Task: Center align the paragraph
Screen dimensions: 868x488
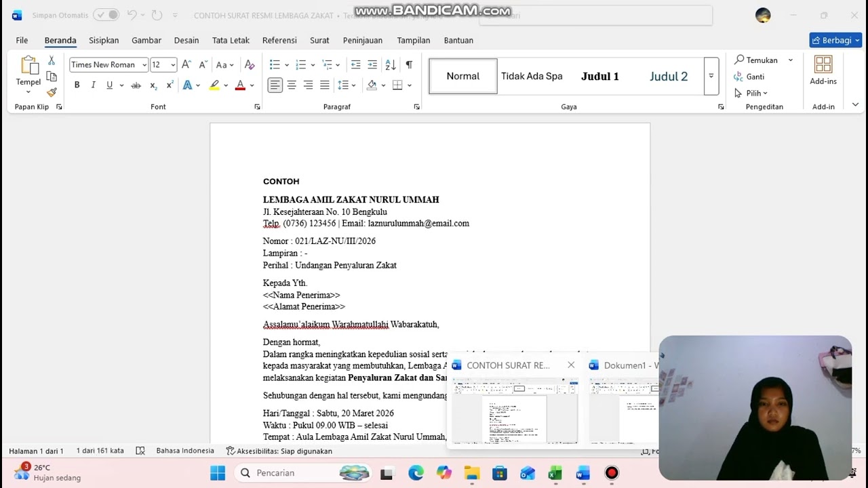Action: pyautogui.click(x=292, y=85)
